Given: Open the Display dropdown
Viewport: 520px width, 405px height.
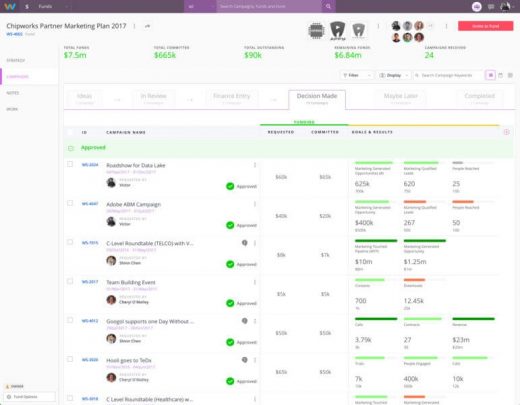Looking at the screenshot, I should (393, 75).
